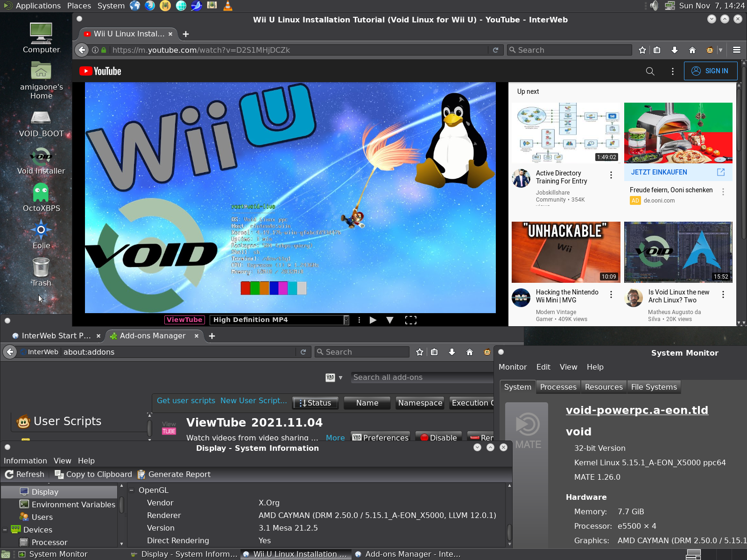
Task: Collapse the Devices tree node
Action: click(5, 530)
